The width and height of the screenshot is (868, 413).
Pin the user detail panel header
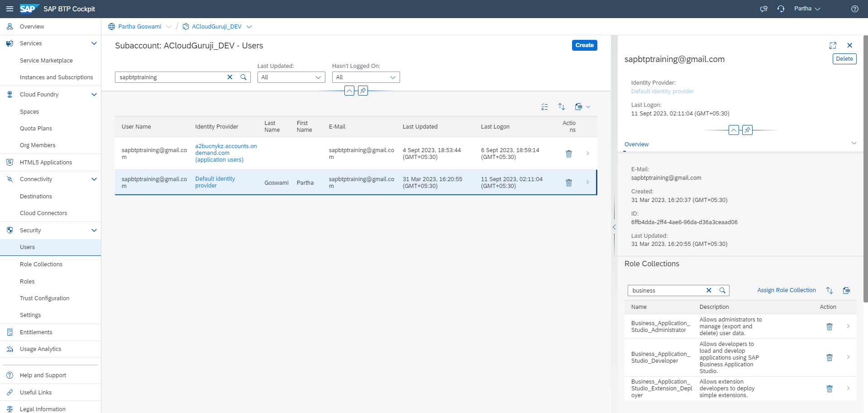pyautogui.click(x=747, y=130)
